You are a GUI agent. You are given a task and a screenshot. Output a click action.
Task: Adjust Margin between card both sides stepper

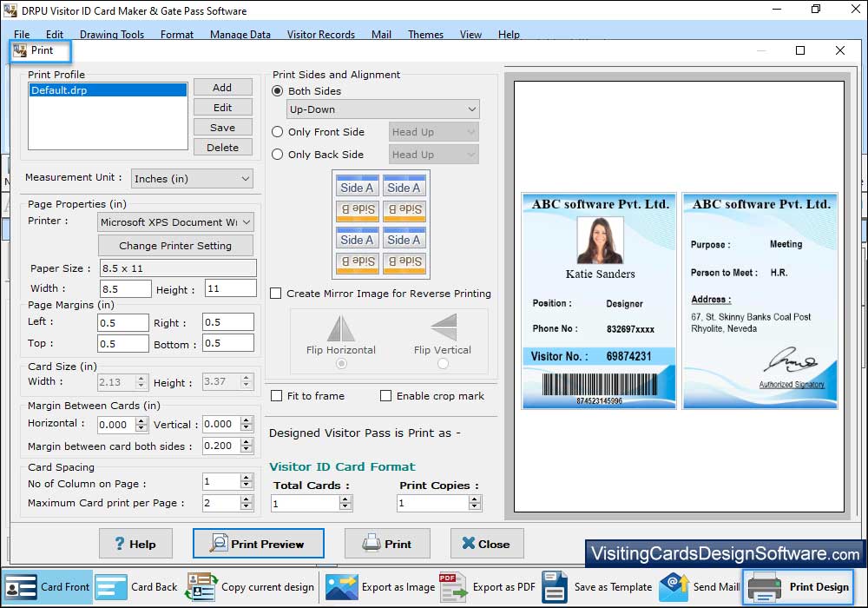(247, 446)
